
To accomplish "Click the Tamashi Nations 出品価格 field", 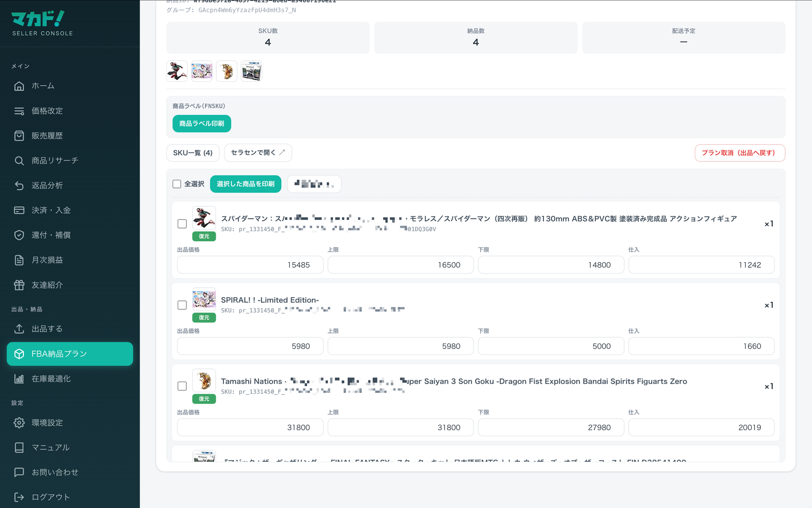I will click(x=250, y=427).
